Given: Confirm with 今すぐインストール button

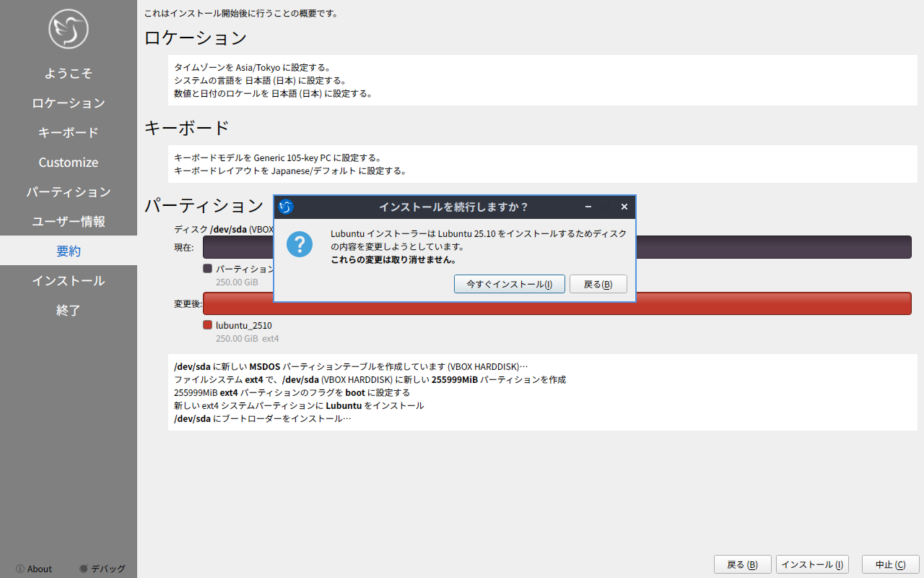Looking at the screenshot, I should click(x=510, y=284).
